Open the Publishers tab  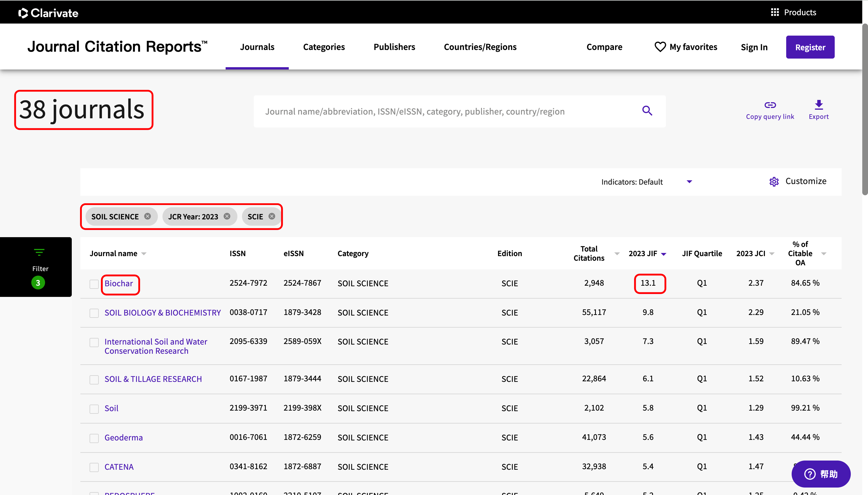coord(394,47)
